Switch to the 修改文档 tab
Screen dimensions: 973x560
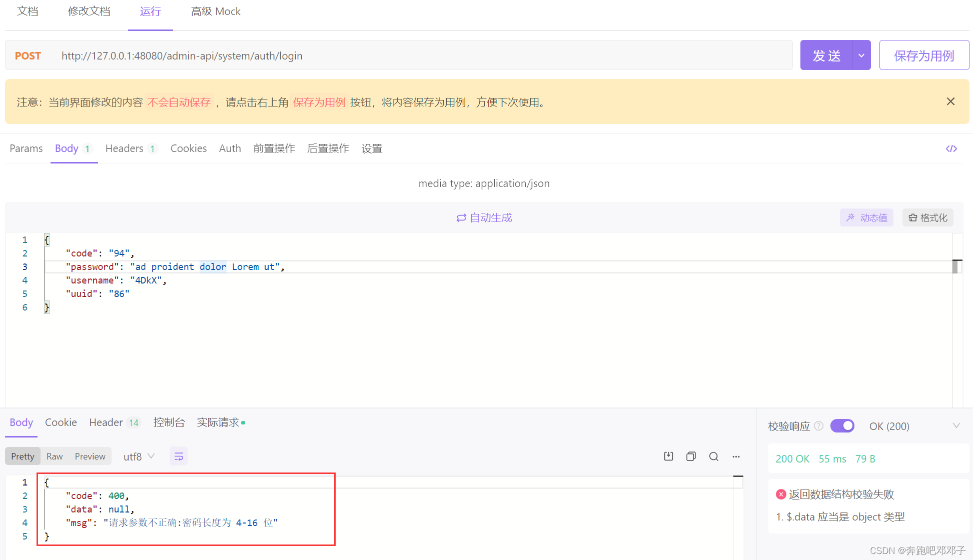coord(89,11)
